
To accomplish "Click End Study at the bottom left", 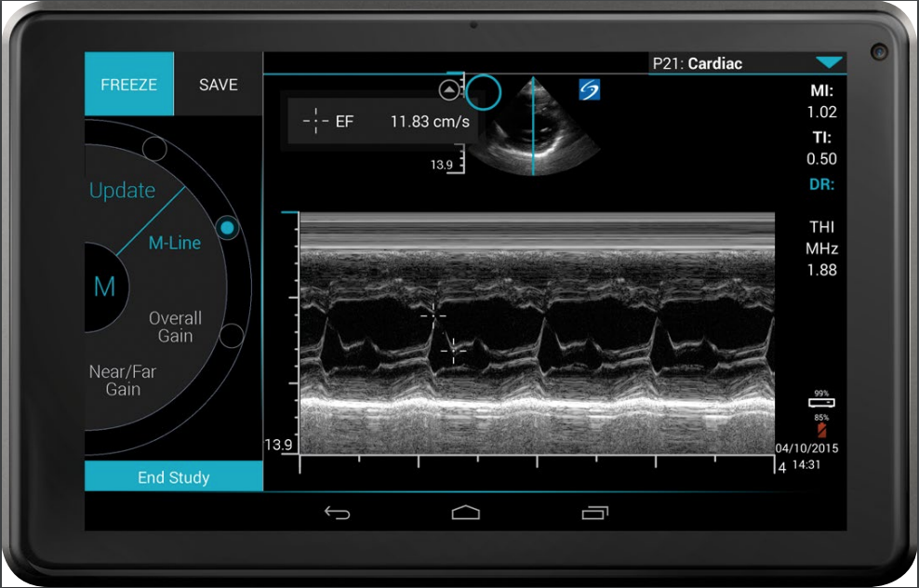I will coord(173,477).
